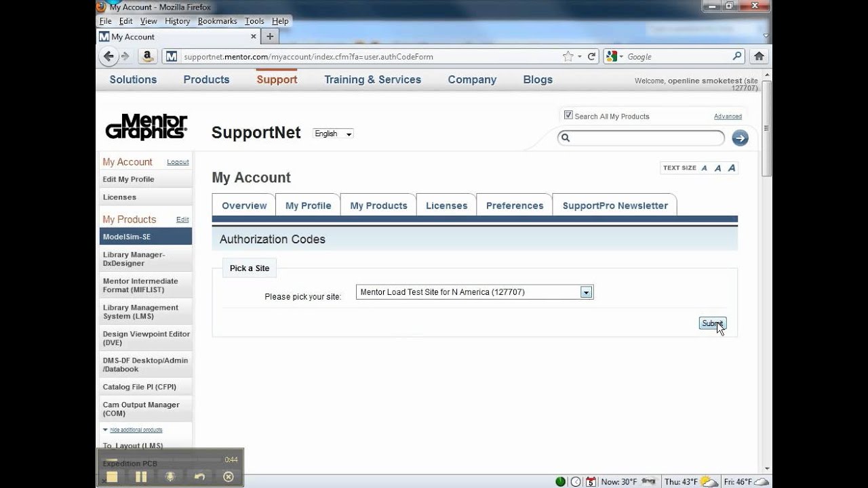Viewport: 868px width, 488px height.
Task: Click the Now: 30°F weather entry
Action: (x=628, y=482)
